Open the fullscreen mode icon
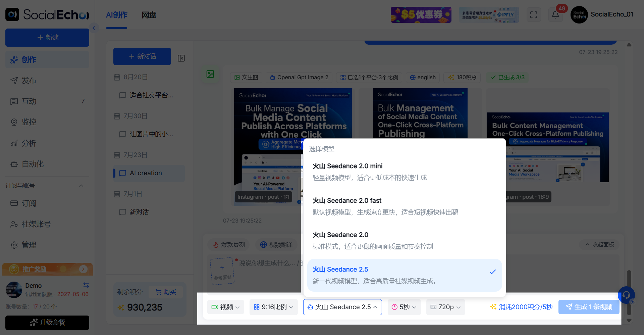This screenshot has width=644, height=335. click(x=534, y=15)
